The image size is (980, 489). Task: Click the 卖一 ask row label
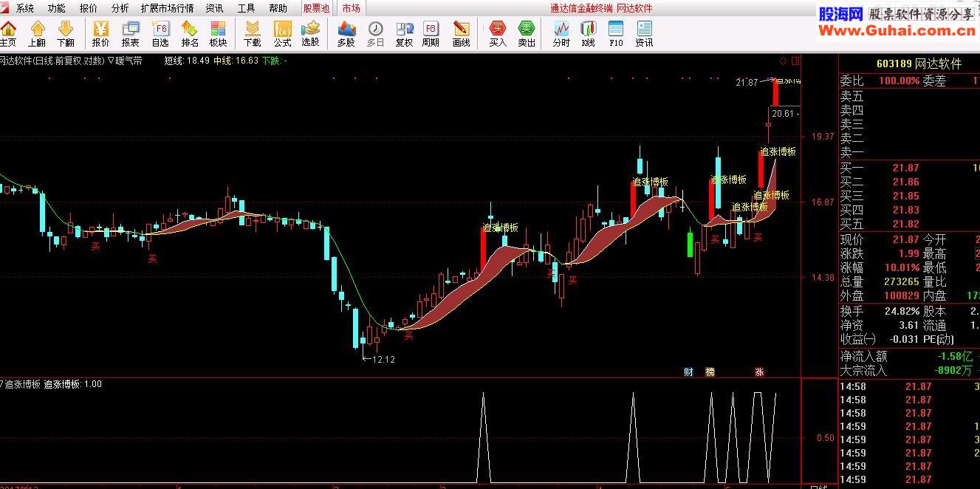[851, 152]
